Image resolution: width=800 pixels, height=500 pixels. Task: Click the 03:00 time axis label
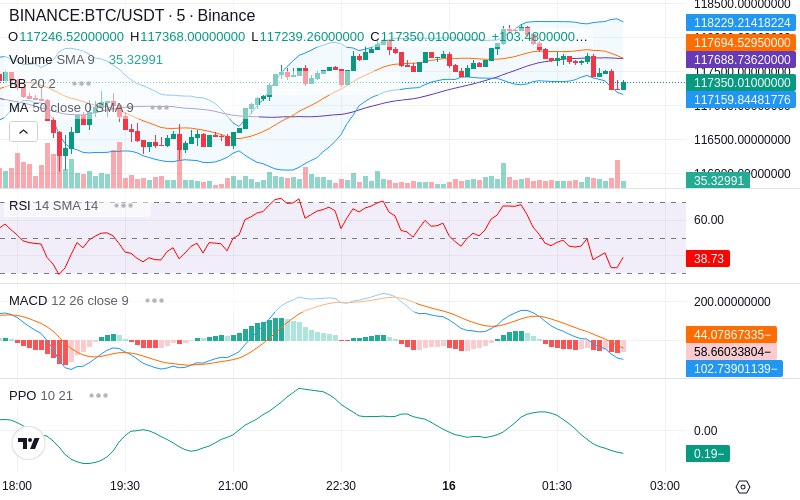(665, 486)
